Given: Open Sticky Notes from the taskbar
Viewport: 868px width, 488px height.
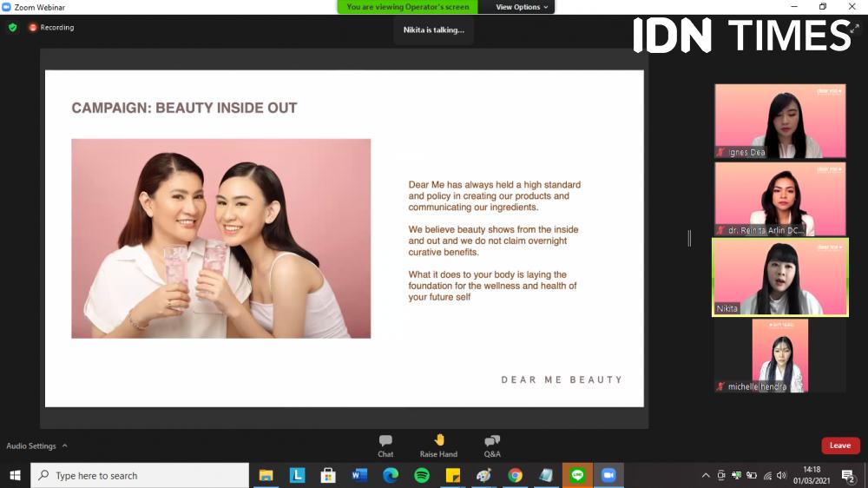Looking at the screenshot, I should pos(453,475).
